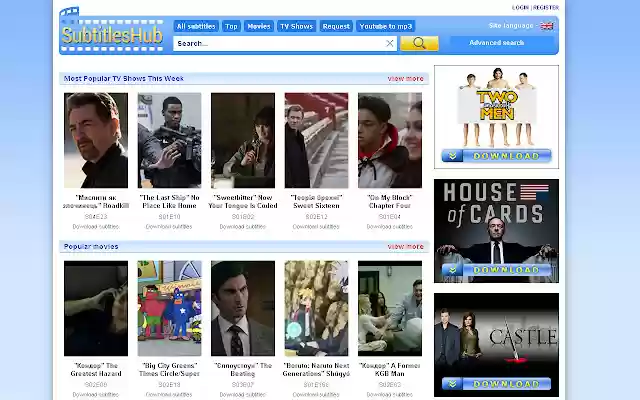
Task: Open the Sweet Sixteen poster thumbnail
Action: pyautogui.click(x=316, y=140)
